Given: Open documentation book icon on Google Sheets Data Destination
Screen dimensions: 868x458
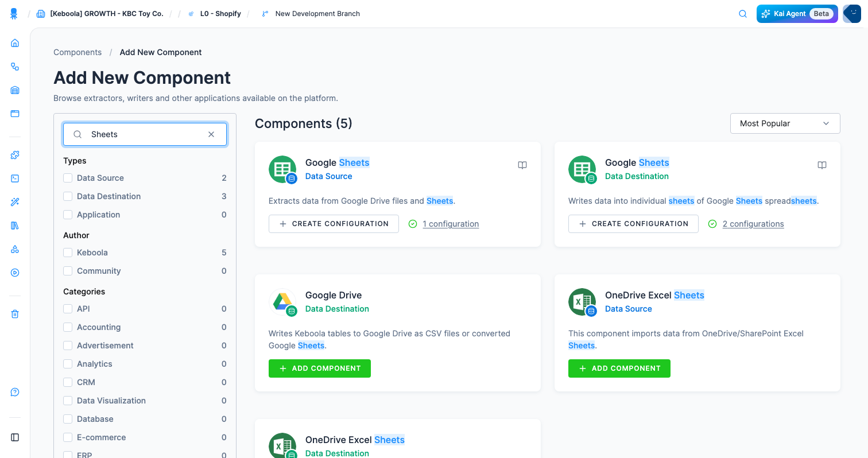Looking at the screenshot, I should pyautogui.click(x=822, y=165).
